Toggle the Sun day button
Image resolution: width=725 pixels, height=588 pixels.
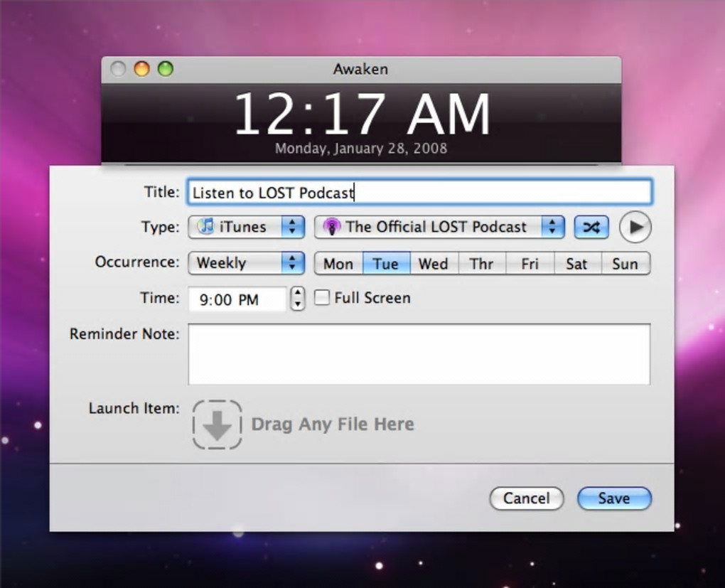click(625, 264)
